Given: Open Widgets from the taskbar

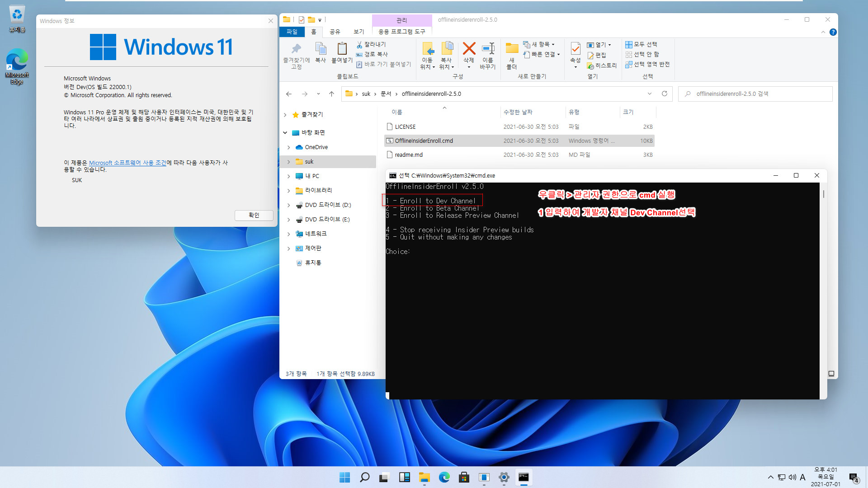Looking at the screenshot, I should coord(404,477).
